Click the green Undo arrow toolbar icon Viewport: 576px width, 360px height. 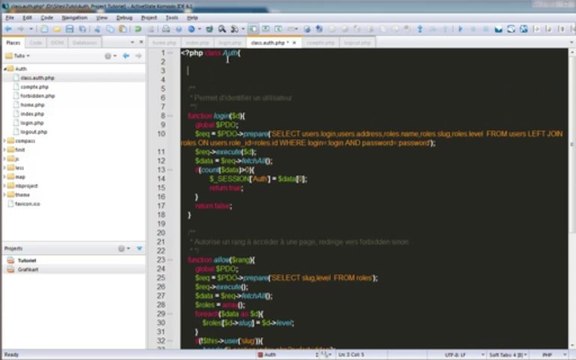(x=138, y=29)
